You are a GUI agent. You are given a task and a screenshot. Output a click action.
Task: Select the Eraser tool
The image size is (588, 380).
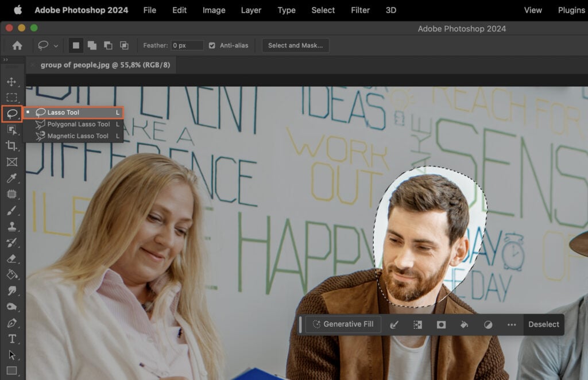[13, 258]
